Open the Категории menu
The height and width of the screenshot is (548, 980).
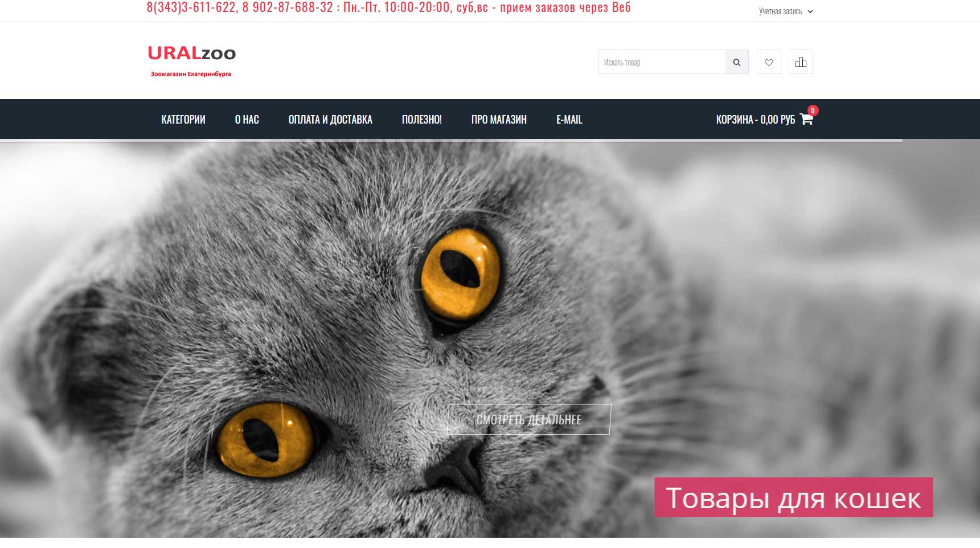pyautogui.click(x=183, y=120)
